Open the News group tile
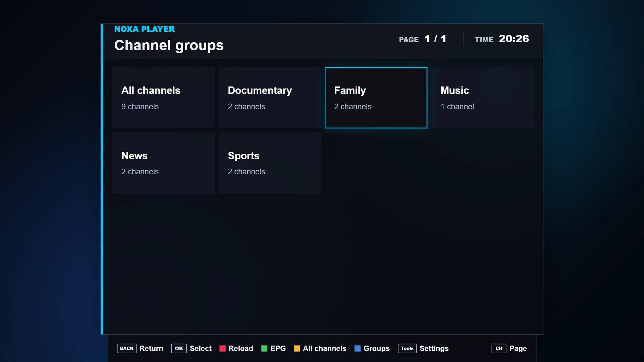 (x=163, y=163)
